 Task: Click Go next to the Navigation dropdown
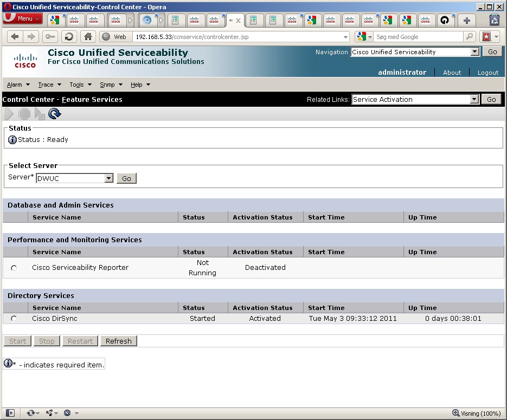[492, 51]
